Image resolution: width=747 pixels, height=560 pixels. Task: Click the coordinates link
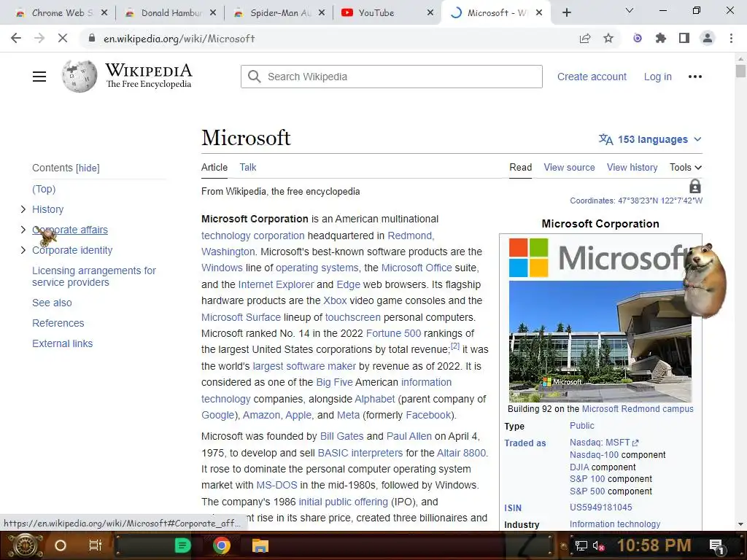pos(659,201)
